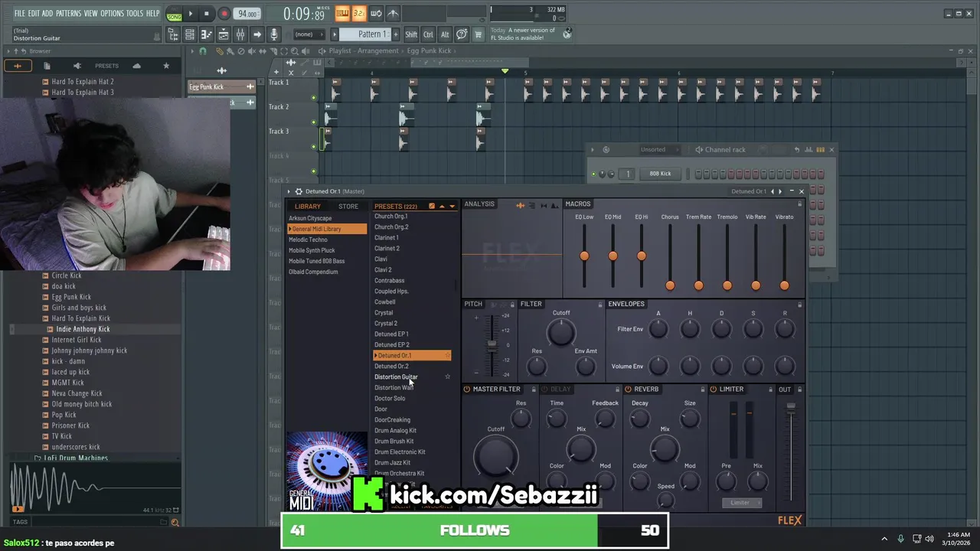980x551 pixels.
Task: Toggle the countdown before recording icon
Action: 359,14
